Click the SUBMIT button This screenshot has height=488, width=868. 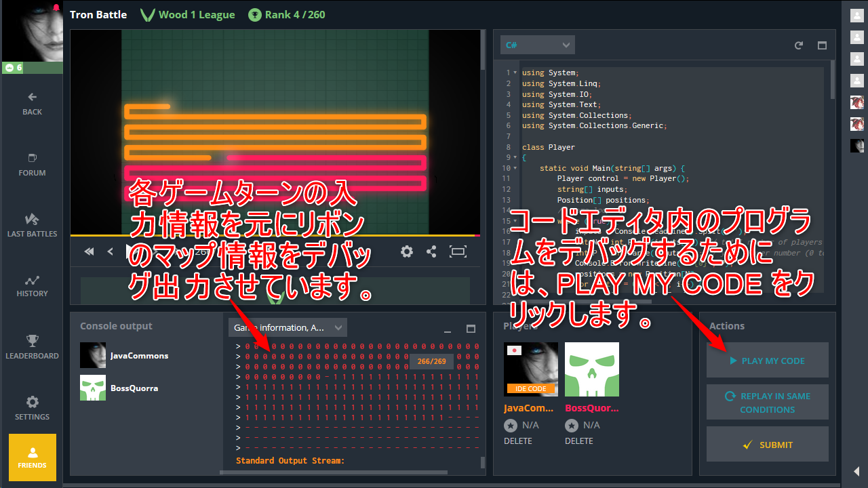(x=767, y=445)
